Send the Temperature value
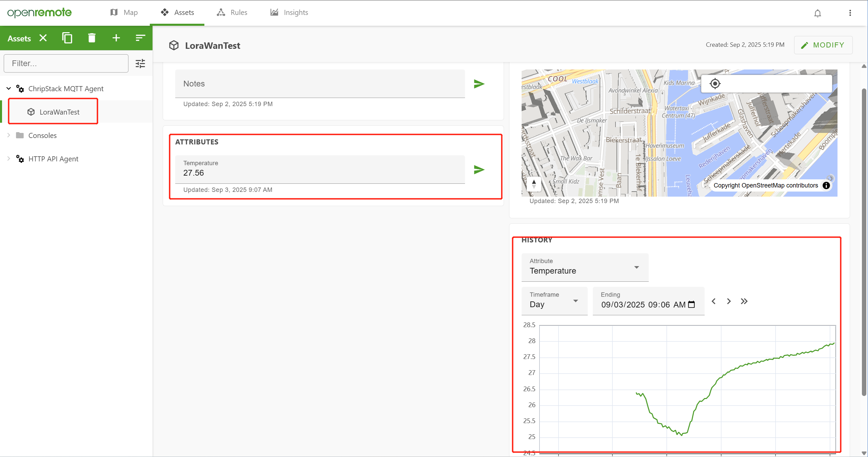Screen dimensions: 868x457 tap(479, 170)
